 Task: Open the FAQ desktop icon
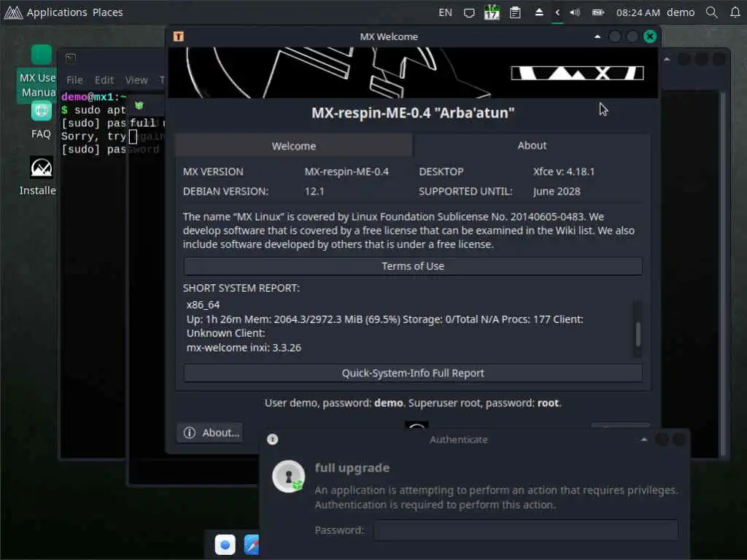(41, 121)
